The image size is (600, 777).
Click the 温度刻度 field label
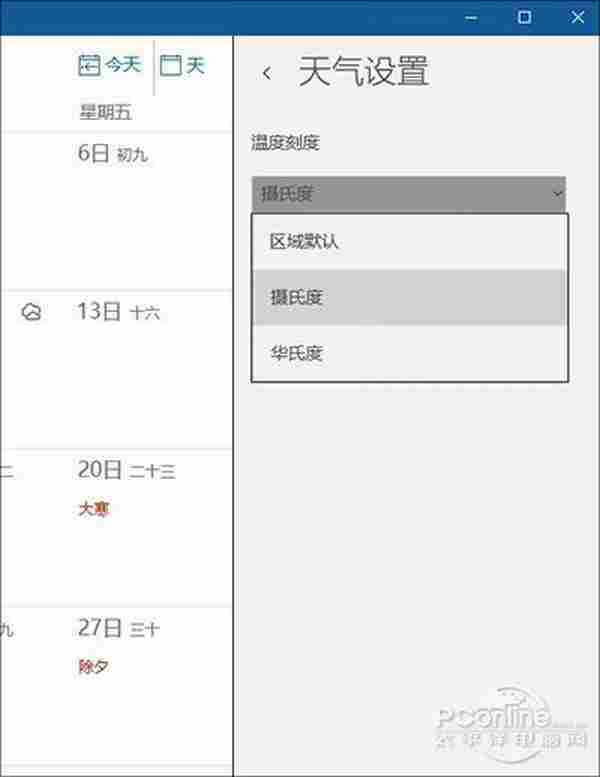click(x=285, y=143)
